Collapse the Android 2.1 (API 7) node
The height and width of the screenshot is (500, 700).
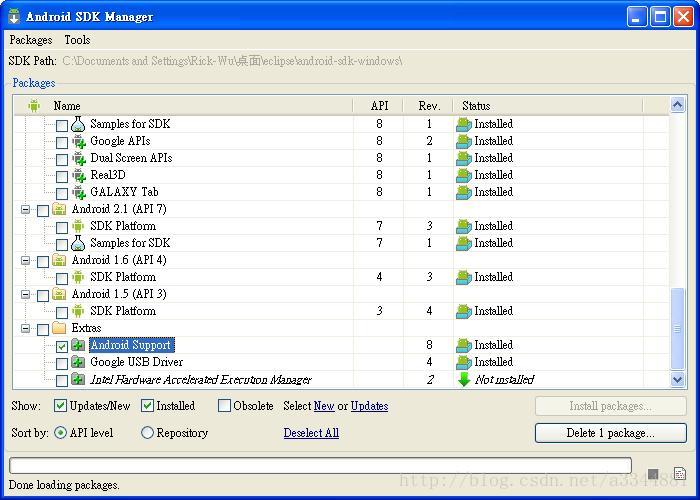25,209
